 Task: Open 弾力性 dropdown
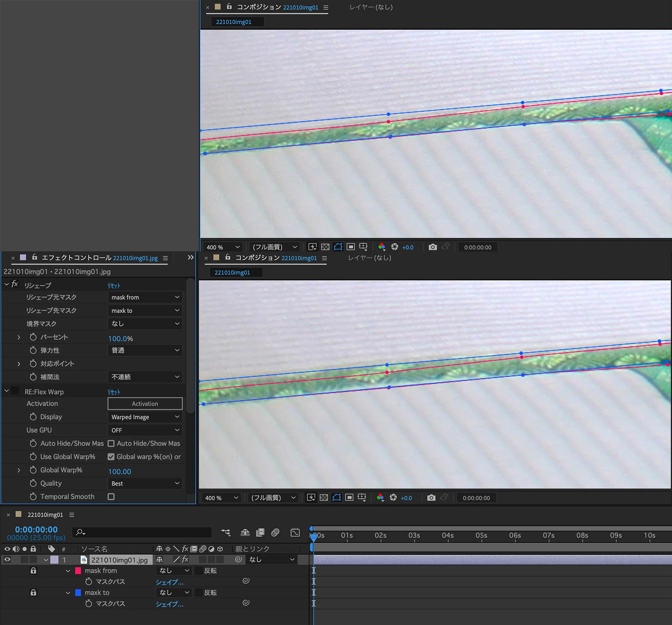coord(145,350)
